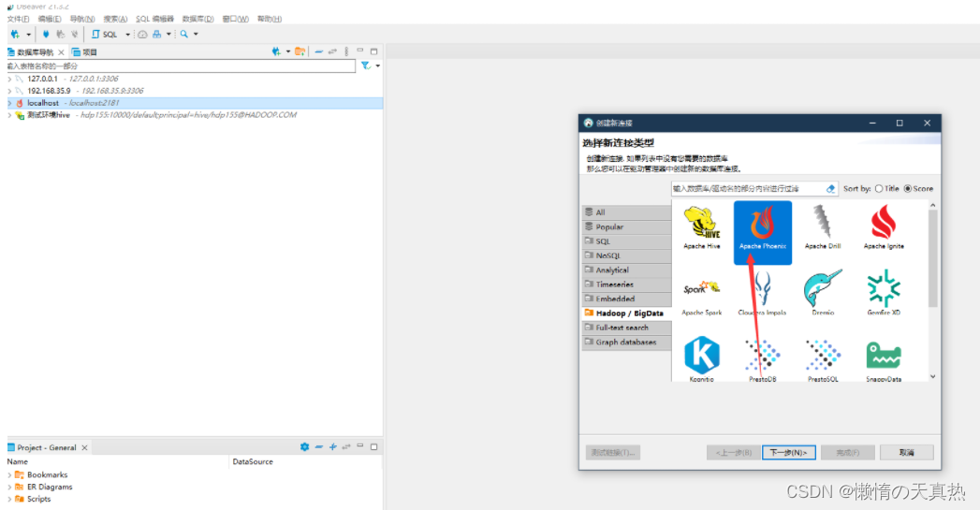The height and width of the screenshot is (510, 980).
Task: Toggle link with editor in navigator panel
Action: [x=332, y=51]
